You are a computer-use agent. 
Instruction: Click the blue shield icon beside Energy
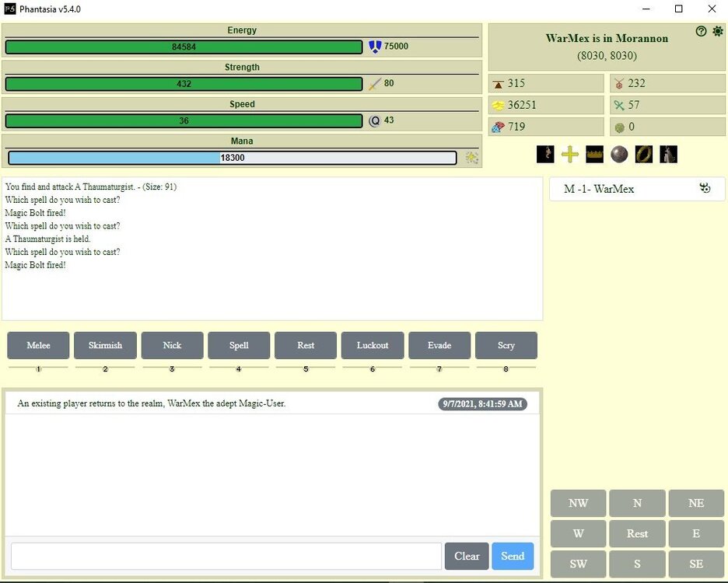coord(375,47)
